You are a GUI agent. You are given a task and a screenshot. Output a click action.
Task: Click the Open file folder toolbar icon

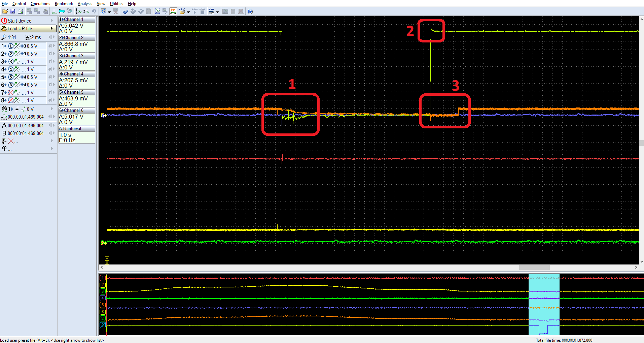(x=5, y=11)
